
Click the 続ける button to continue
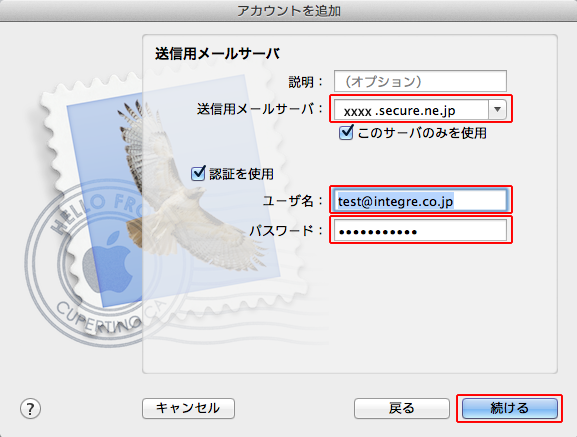click(510, 408)
